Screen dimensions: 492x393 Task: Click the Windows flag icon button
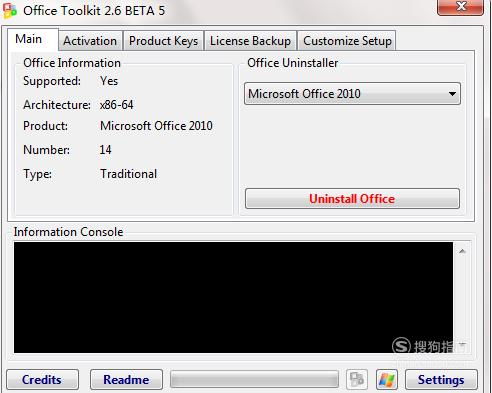(x=387, y=379)
